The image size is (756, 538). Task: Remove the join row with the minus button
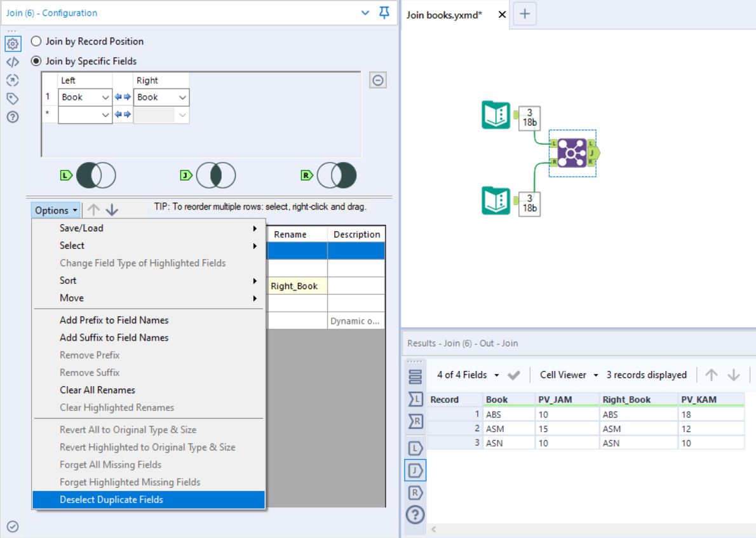(x=377, y=80)
